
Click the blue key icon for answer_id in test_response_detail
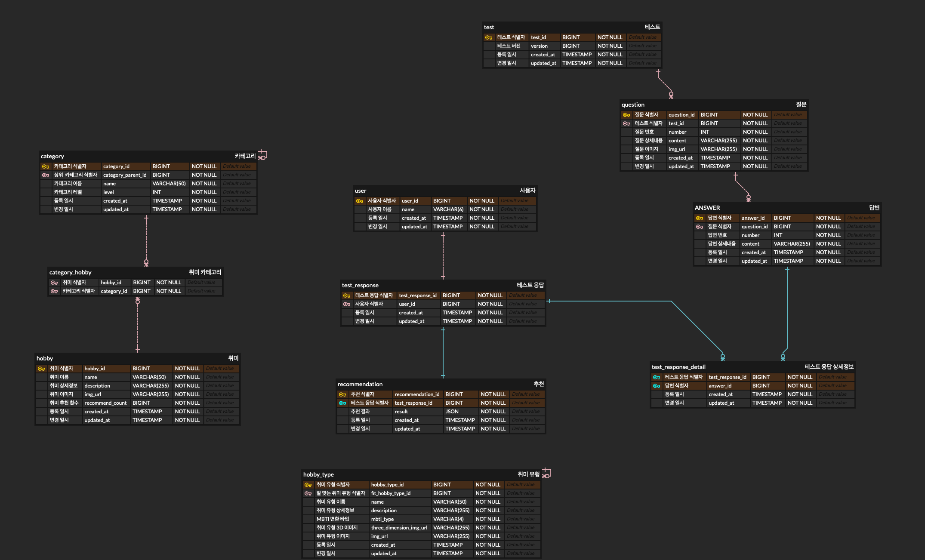pos(657,386)
